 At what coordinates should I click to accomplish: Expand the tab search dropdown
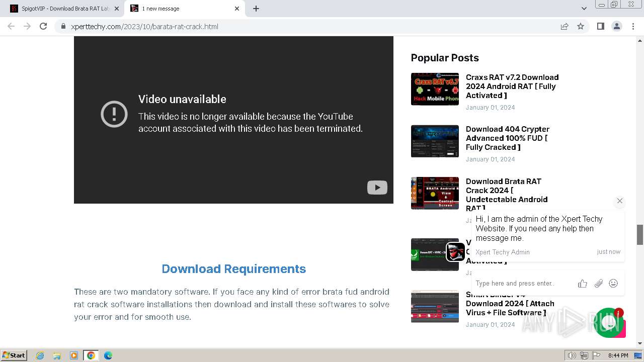(x=584, y=9)
